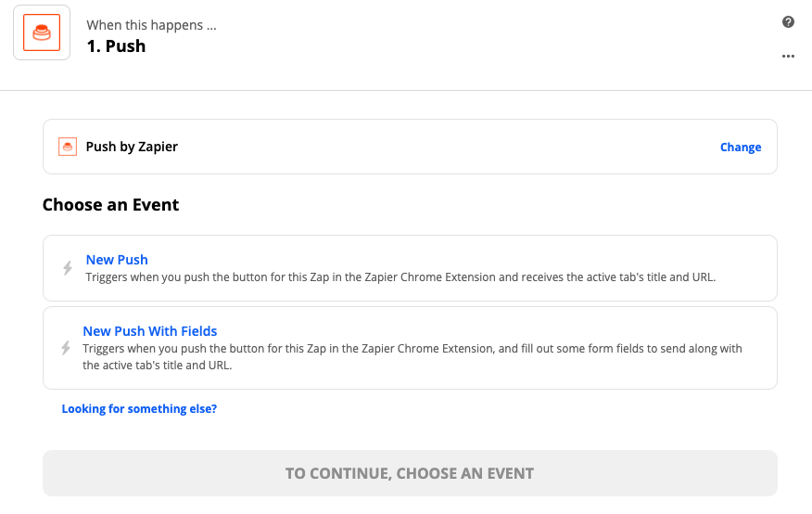
Task: Choose the New Push With Fields event title
Action: (x=150, y=331)
